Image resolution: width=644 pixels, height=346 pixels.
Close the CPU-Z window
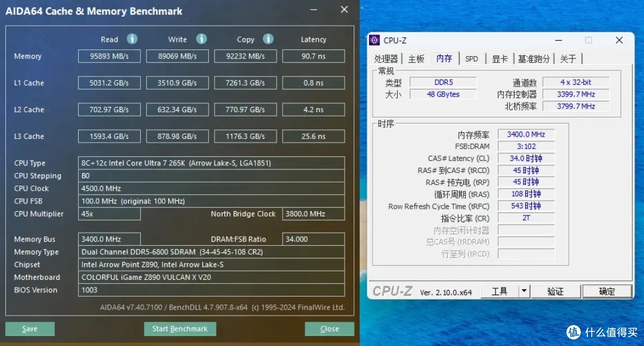(620, 41)
